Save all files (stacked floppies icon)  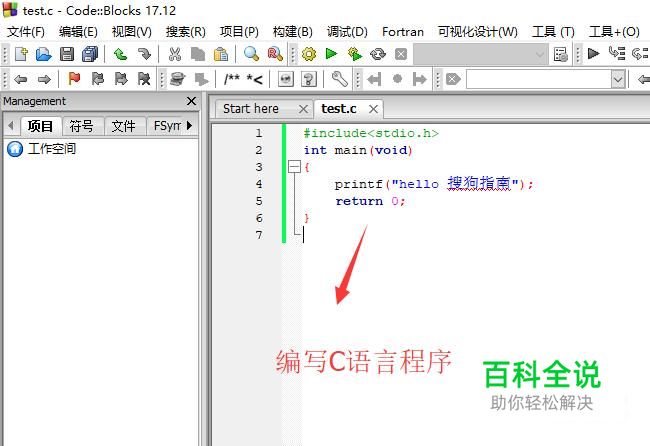tap(90, 54)
